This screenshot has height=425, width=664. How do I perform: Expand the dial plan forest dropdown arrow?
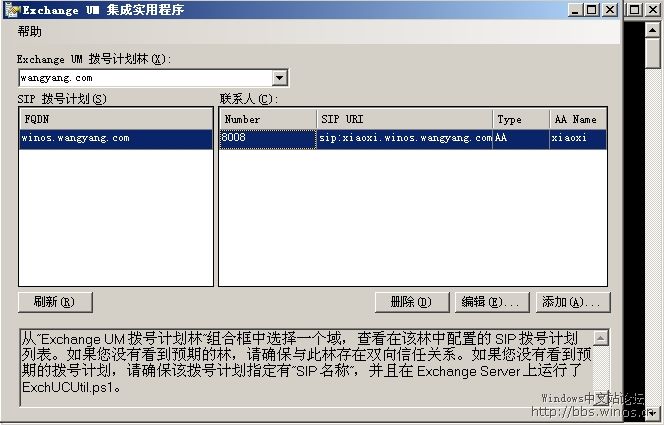point(279,78)
